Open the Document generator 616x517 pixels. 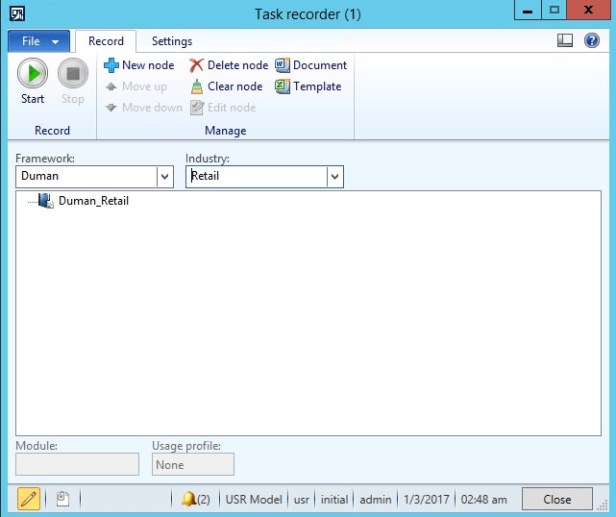(311, 65)
